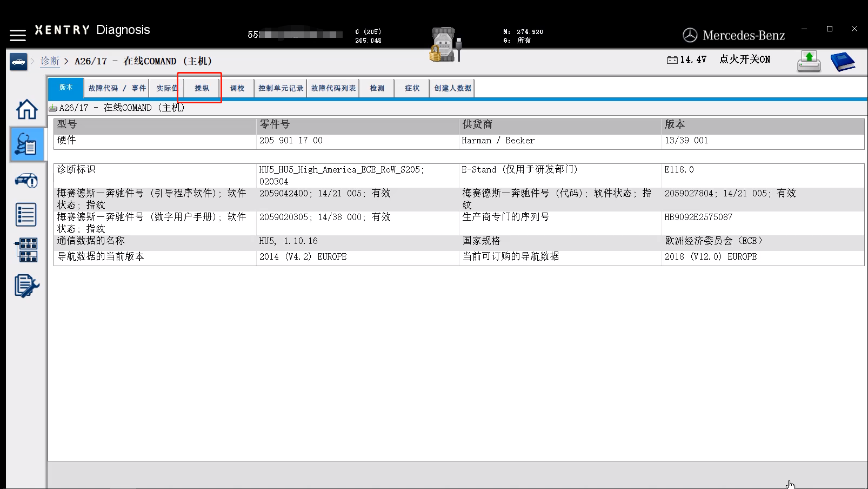Select the 通信数据的名称 label
Viewport: 868px width, 489px height.
[91, 241]
